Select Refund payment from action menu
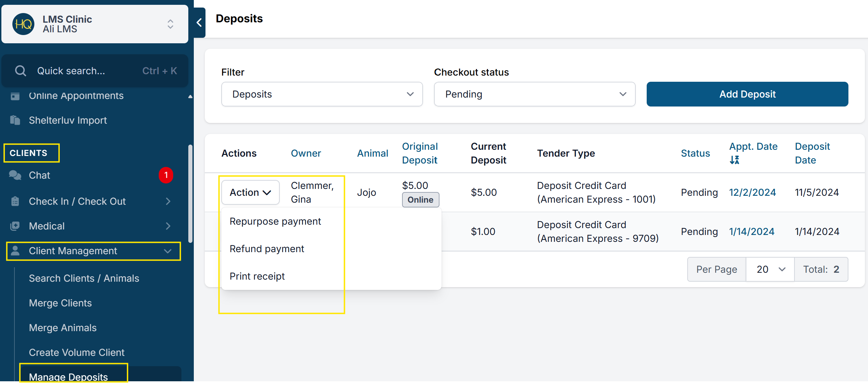Viewport: 868px width, 383px height. point(267,249)
